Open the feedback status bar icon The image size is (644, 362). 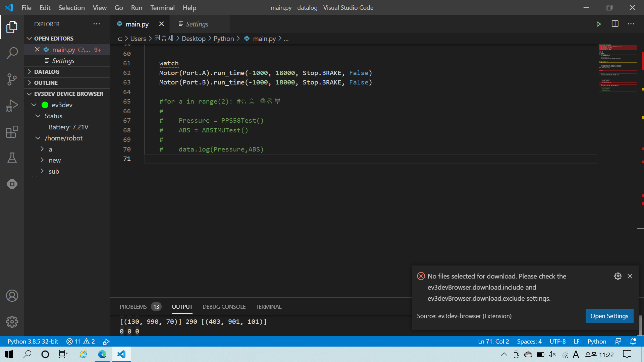tap(618, 341)
